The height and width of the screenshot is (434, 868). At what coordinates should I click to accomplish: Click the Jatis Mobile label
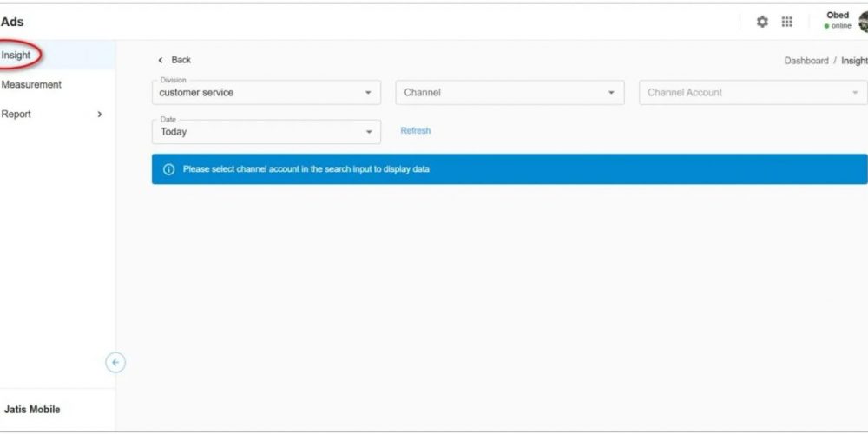pyautogui.click(x=32, y=410)
